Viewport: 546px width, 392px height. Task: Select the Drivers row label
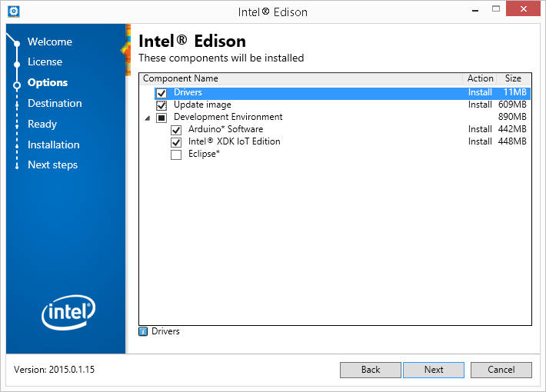click(188, 92)
